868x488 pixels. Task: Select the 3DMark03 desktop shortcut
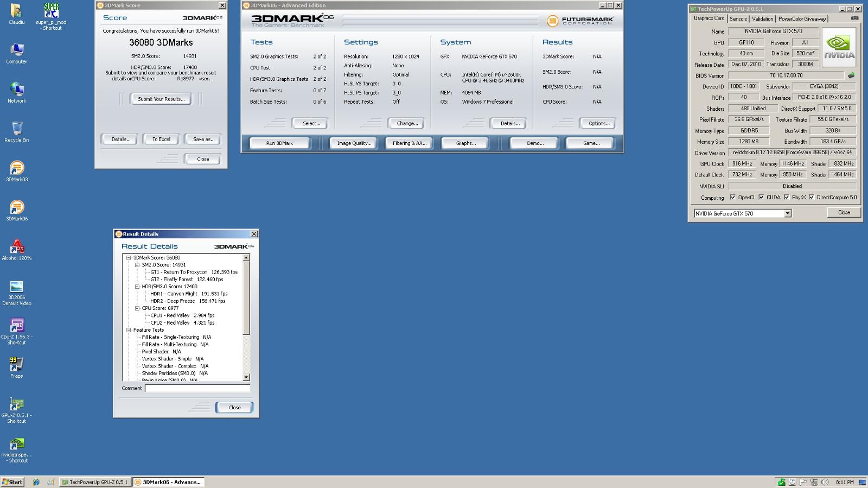(16, 171)
